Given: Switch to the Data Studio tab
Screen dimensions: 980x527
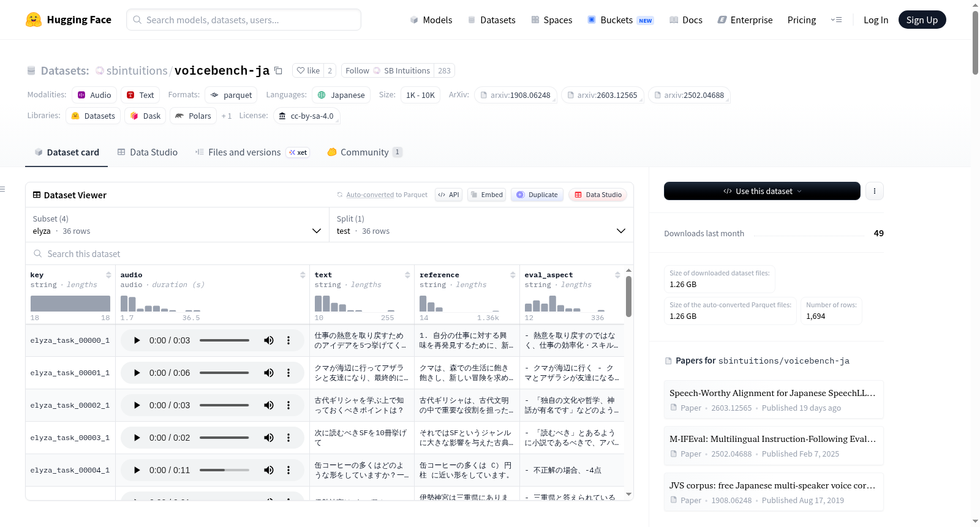Looking at the screenshot, I should pyautogui.click(x=147, y=152).
